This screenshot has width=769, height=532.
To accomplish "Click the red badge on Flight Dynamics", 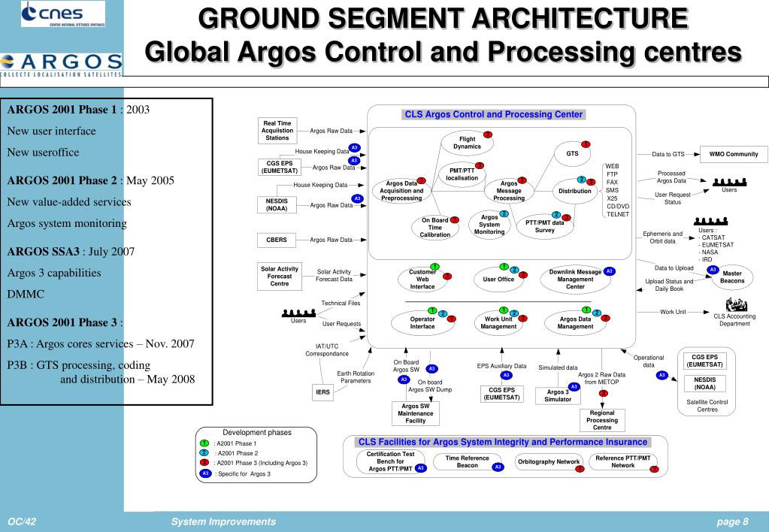I will tap(488, 135).
